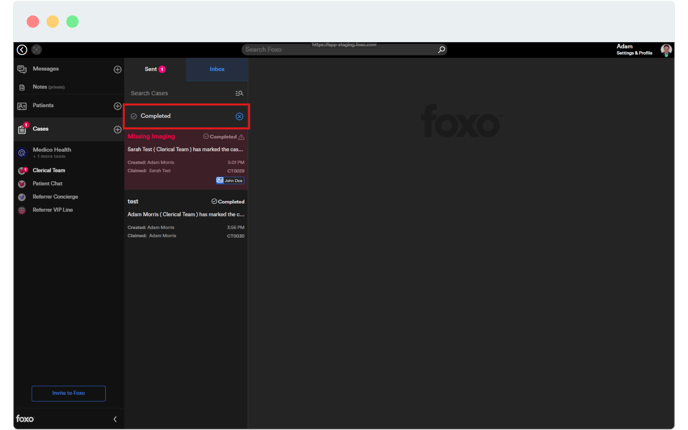688x430 pixels.
Task: Click the Patients ID card icon
Action: click(x=22, y=106)
